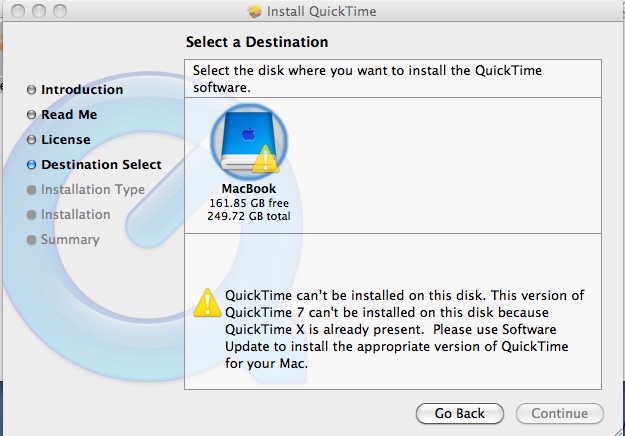Click the package icon in the title bar
This screenshot has height=436, width=625.
(254, 11)
